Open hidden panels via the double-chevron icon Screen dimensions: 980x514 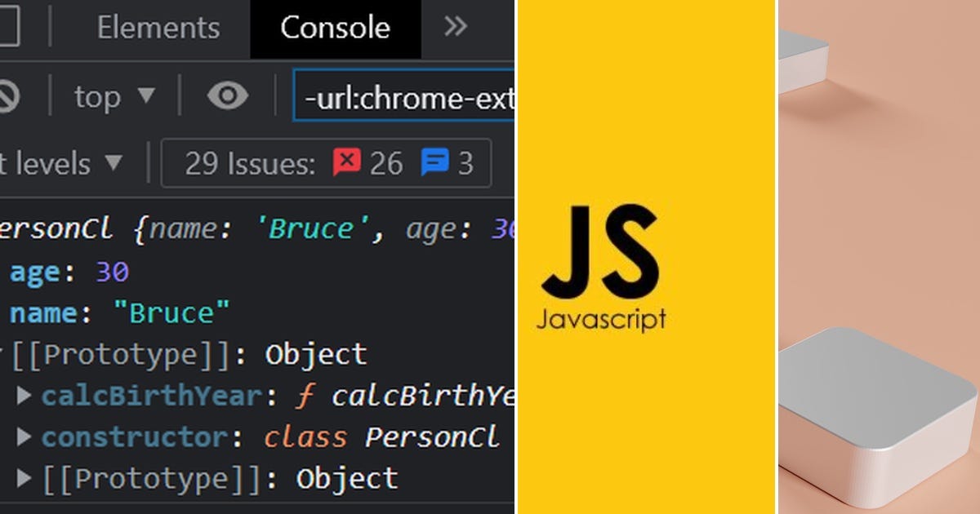point(457,27)
